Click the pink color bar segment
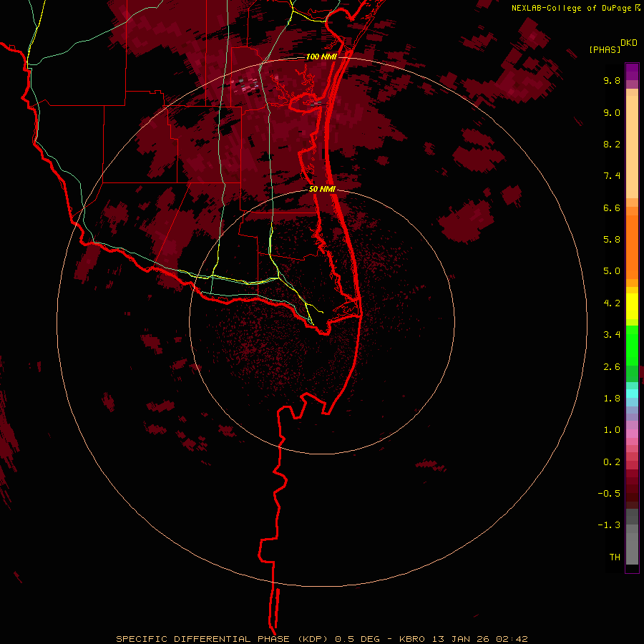The image size is (644, 644). pyautogui.click(x=632, y=434)
